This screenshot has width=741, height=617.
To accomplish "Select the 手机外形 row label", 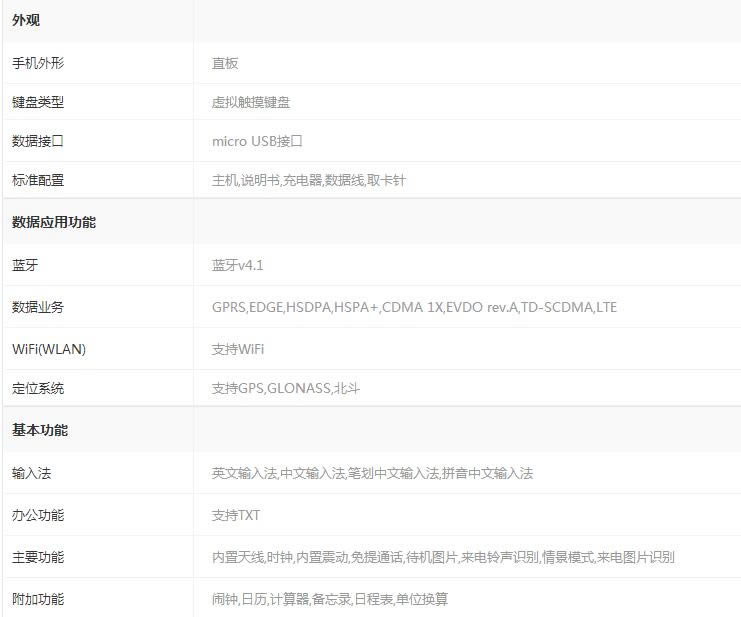I will click(38, 63).
